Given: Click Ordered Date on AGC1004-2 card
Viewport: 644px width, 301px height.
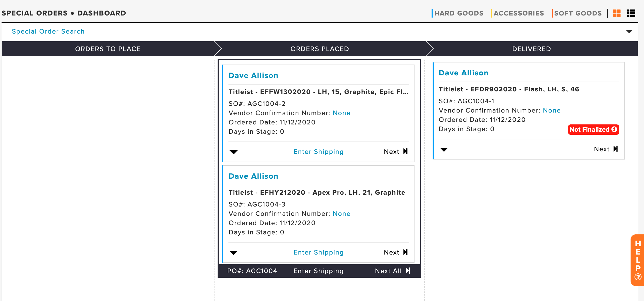Looking at the screenshot, I should tap(272, 122).
